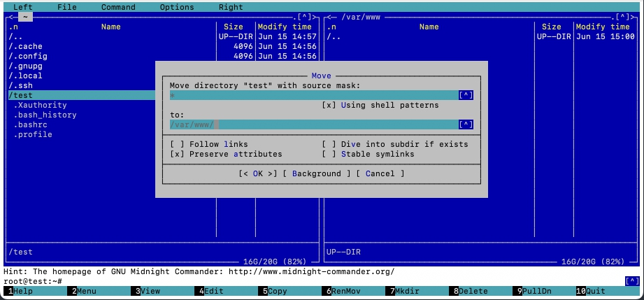
Task: Select the .Xauthority file
Action: click(x=82, y=105)
